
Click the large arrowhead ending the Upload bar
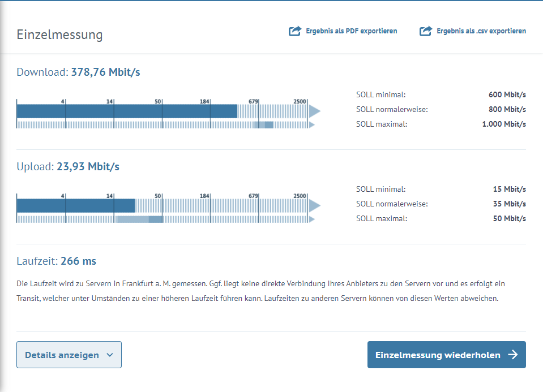(x=314, y=205)
